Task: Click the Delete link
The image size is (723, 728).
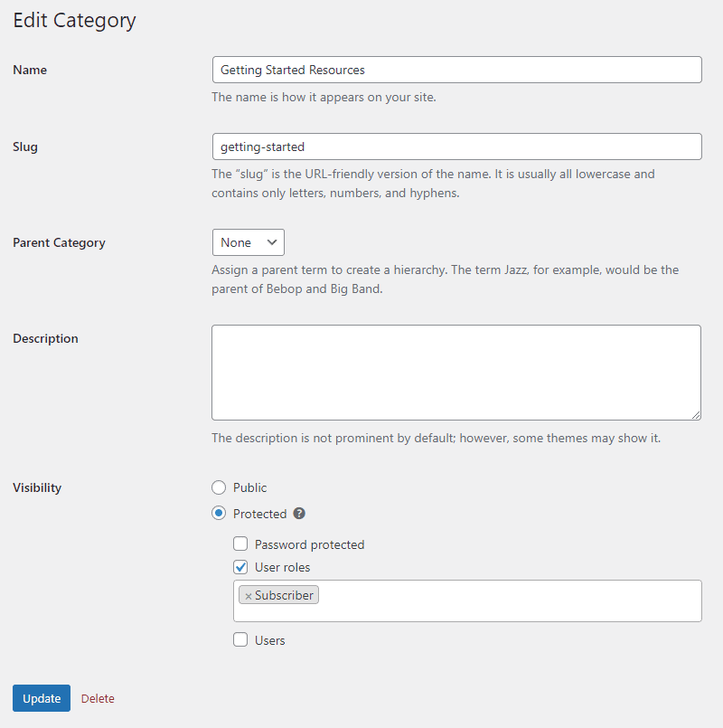Action: click(97, 698)
